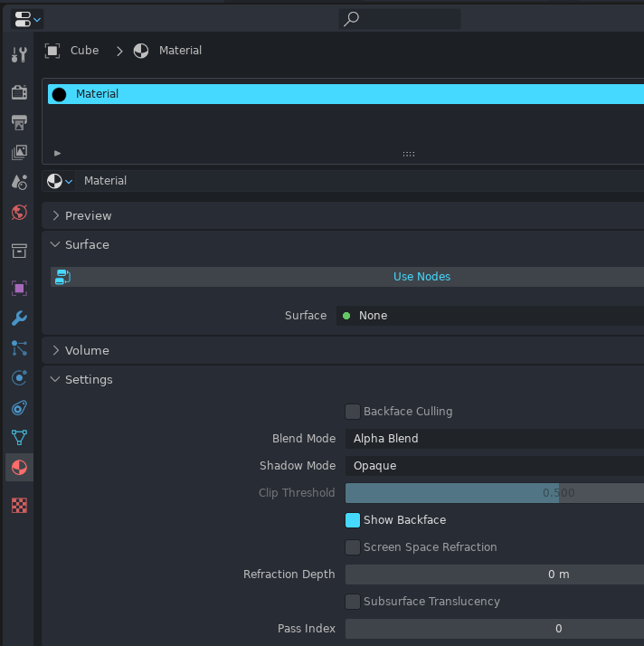
Task: Collapse the Settings panel
Action: click(343, 379)
